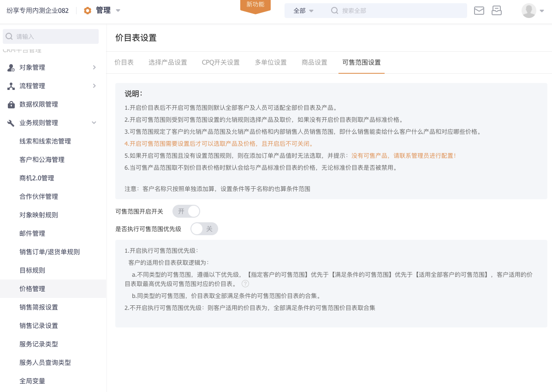Enable the 是否执行可售范围优先级 switch

click(x=204, y=229)
